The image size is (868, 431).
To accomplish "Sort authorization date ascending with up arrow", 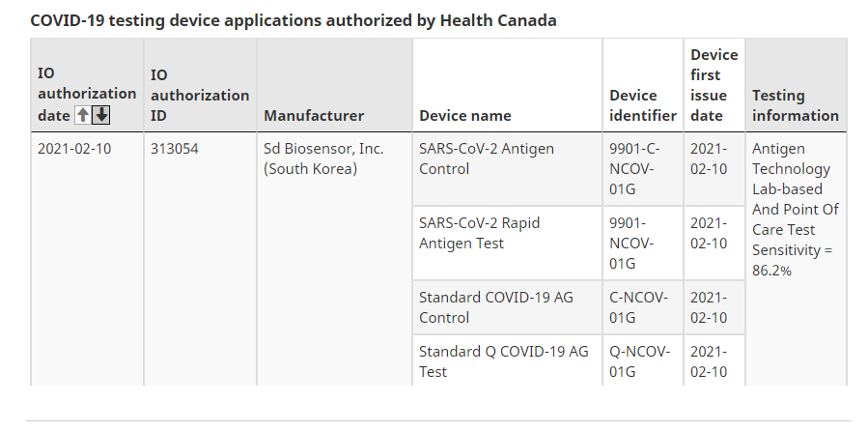I will [x=82, y=115].
